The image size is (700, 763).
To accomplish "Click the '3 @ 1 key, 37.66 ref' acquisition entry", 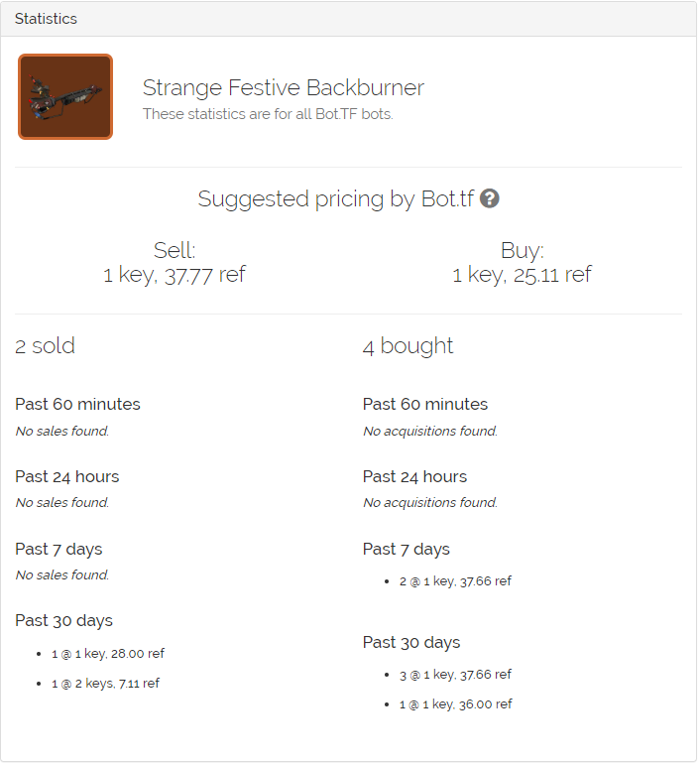I will pos(455,675).
